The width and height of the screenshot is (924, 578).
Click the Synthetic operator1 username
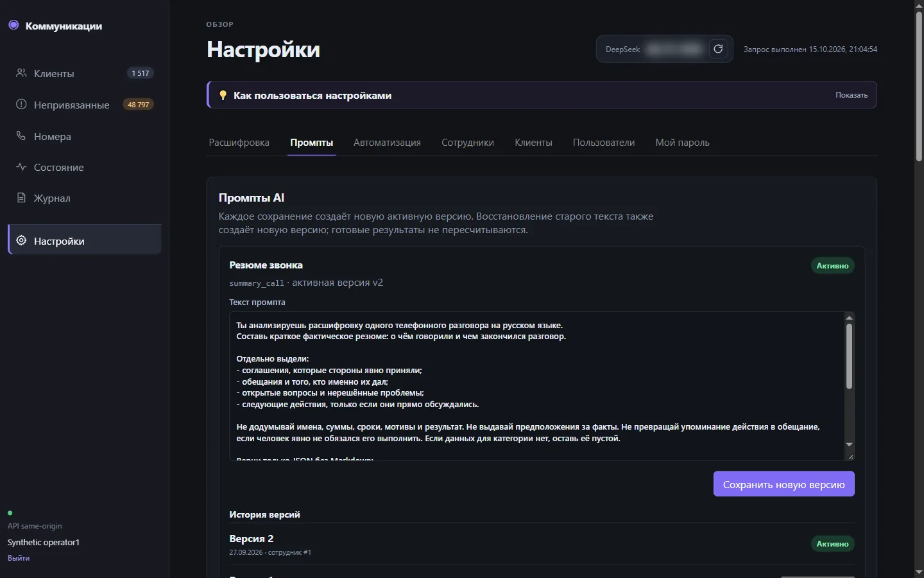(x=44, y=542)
